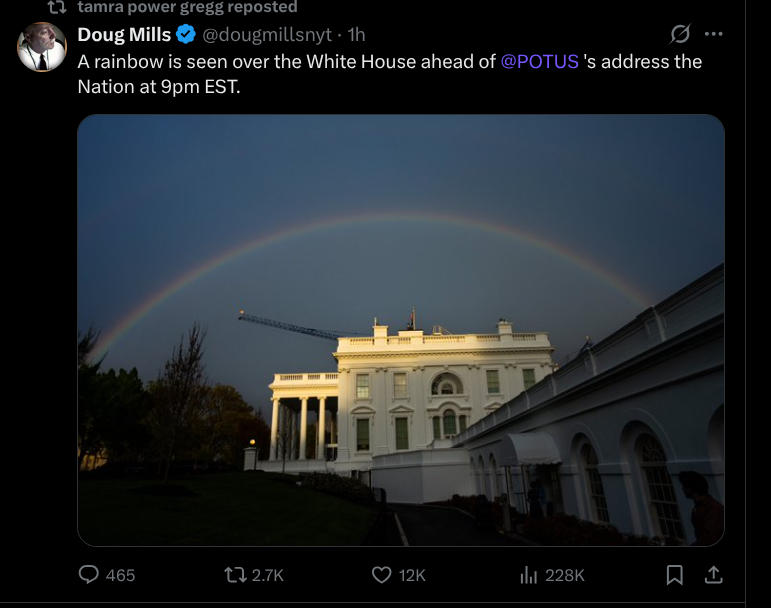Image resolution: width=771 pixels, height=608 pixels.
Task: Click the @dougmillsnyt handle
Action: coord(267,35)
